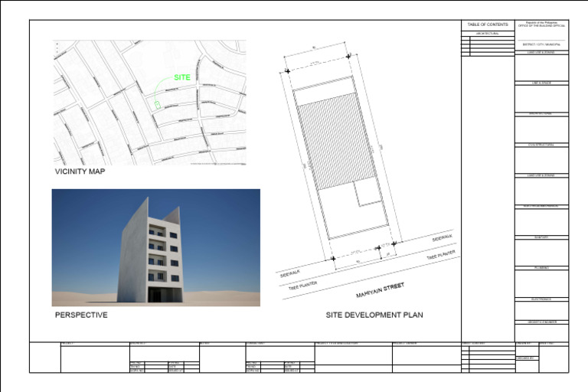Click the small square outline beside the hatched building
This screenshot has width=588, height=392.
coord(367,192)
